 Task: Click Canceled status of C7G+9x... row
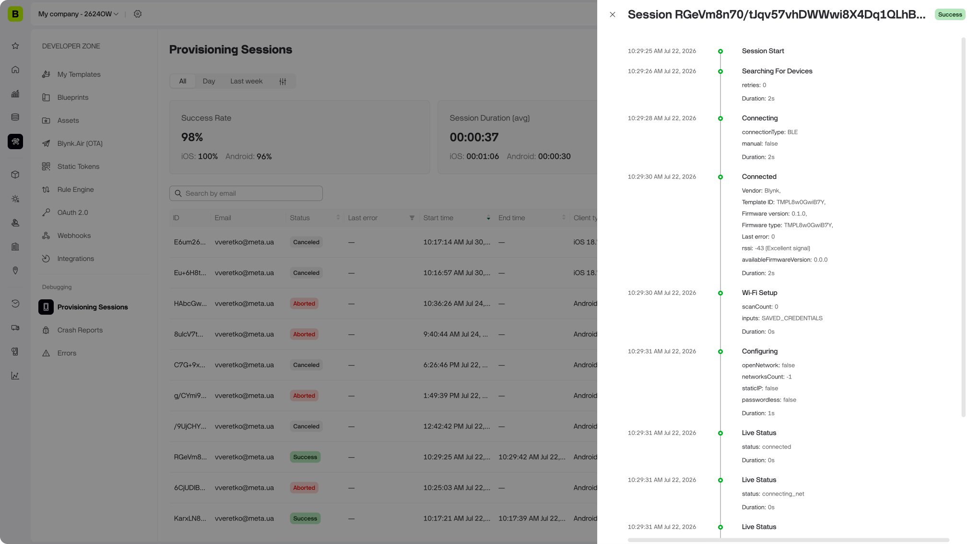point(306,365)
